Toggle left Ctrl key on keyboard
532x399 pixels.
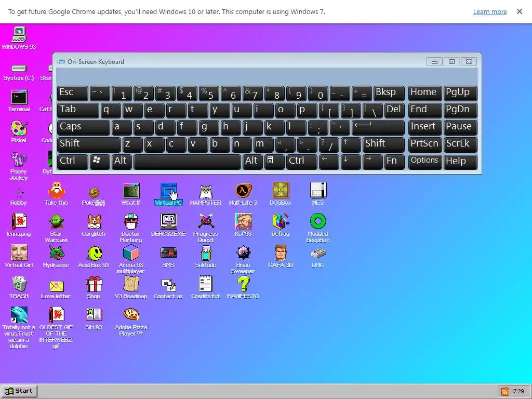coord(73,162)
